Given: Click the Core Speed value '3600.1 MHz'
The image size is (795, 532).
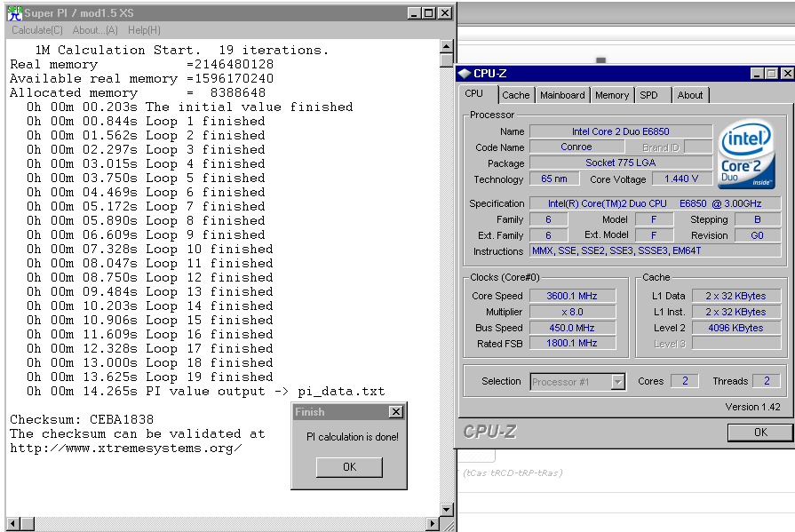Looking at the screenshot, I should 572,296.
